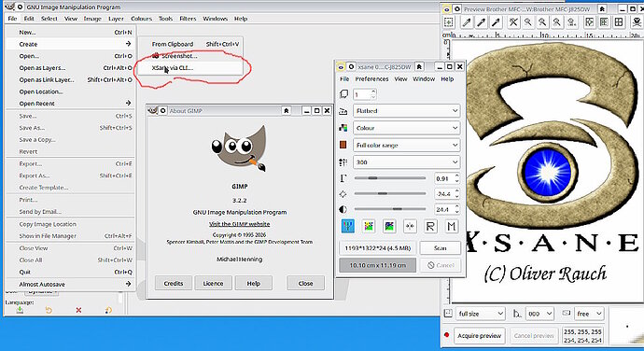Click the gamma slider set to 0.91
644x351 pixels.
tap(390, 178)
